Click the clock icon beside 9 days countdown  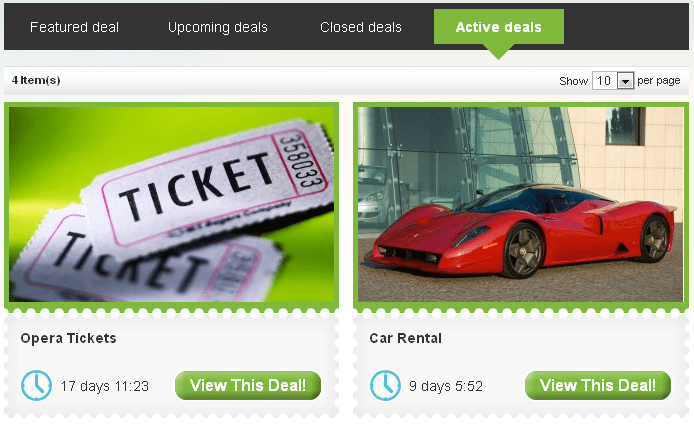(x=385, y=385)
